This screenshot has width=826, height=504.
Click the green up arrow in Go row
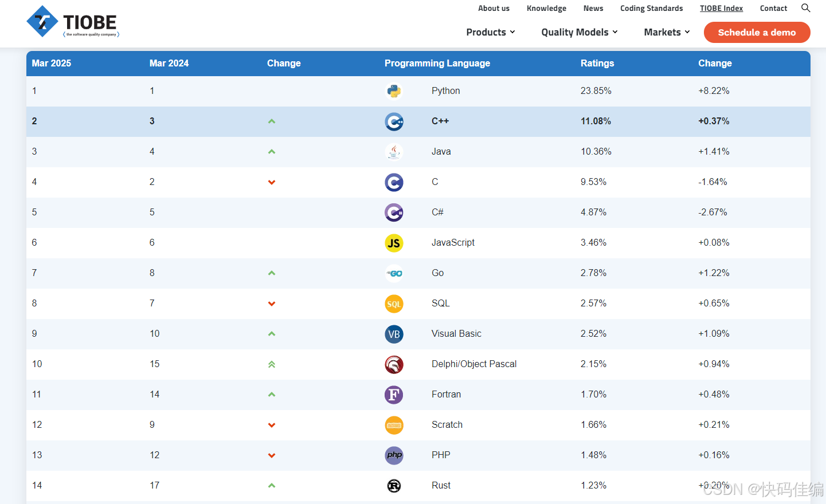point(272,273)
